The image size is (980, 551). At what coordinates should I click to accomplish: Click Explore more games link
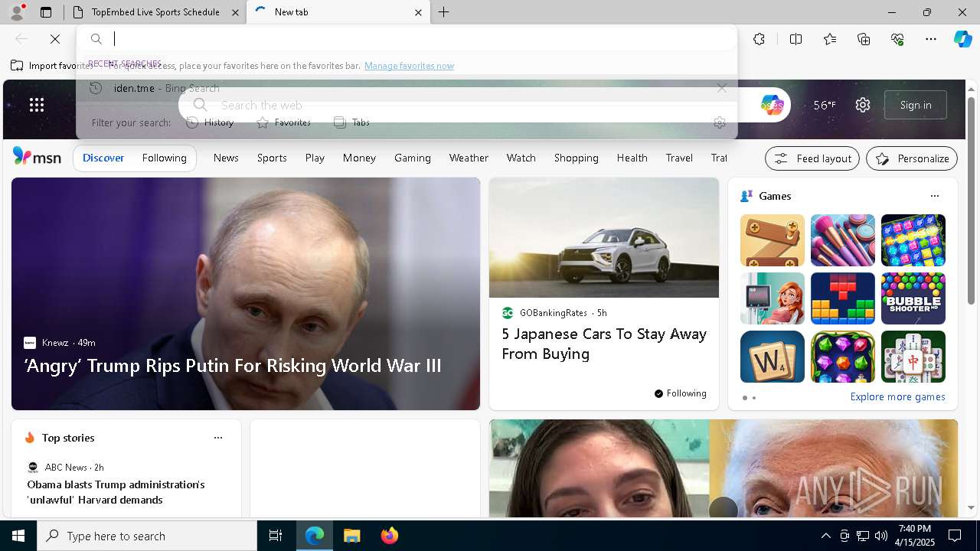pos(897,397)
